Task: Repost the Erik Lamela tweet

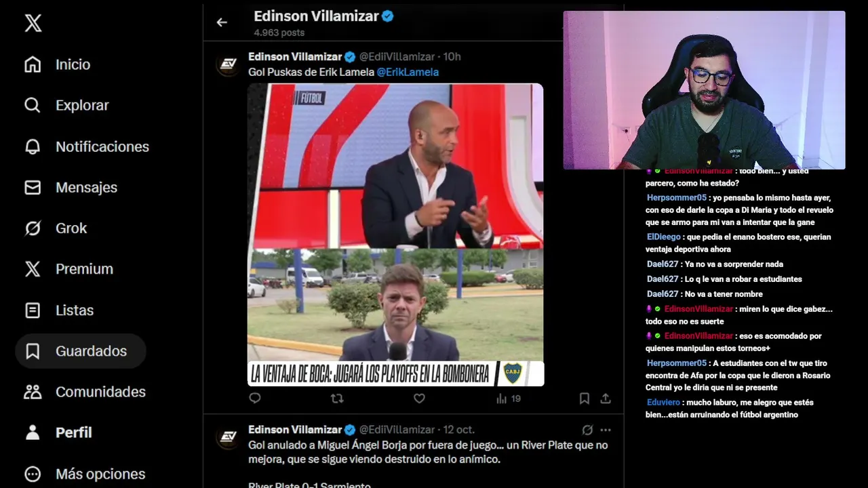Action: (336, 399)
